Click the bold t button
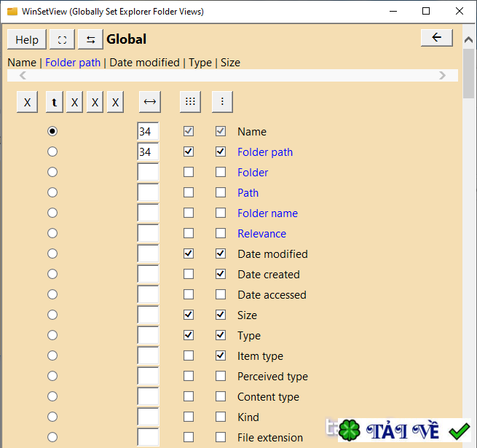 click(x=55, y=102)
